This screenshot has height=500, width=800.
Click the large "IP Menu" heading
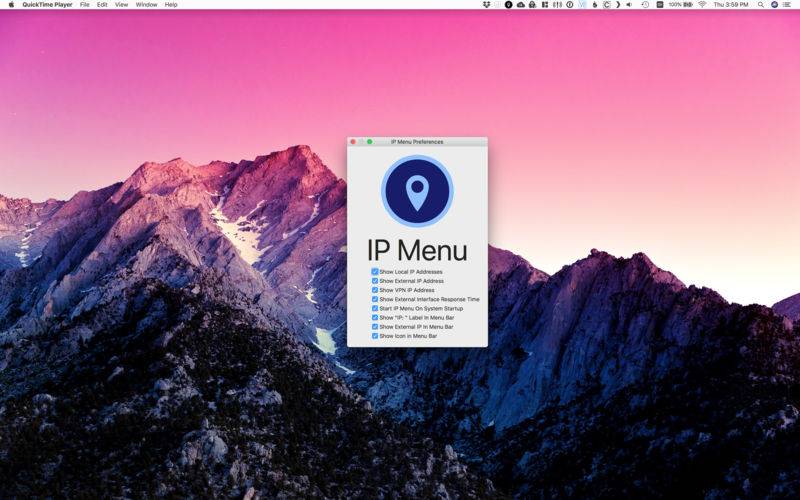(x=417, y=251)
